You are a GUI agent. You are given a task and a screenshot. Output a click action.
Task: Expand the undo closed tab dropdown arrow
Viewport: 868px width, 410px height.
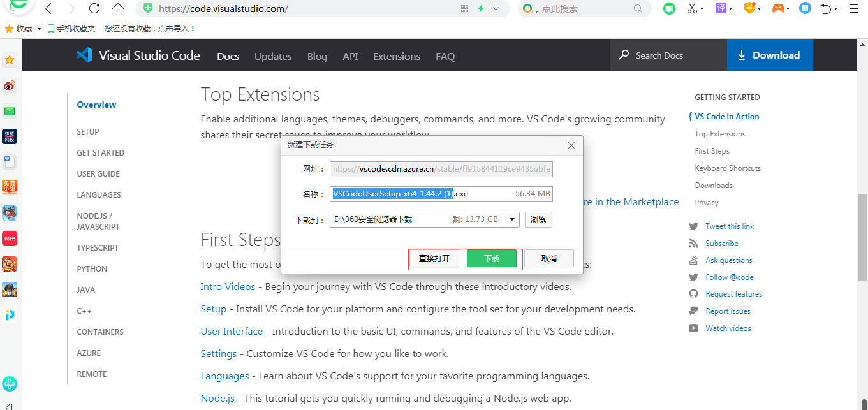(836, 9)
